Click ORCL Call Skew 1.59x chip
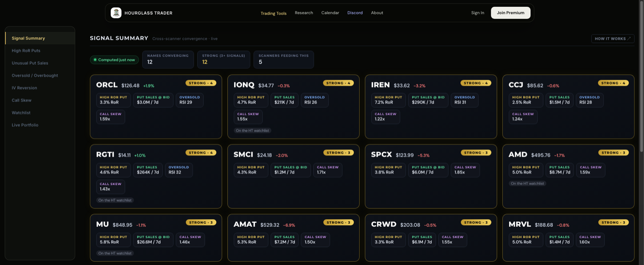Image resolution: width=644 pixels, height=265 pixels. click(110, 117)
